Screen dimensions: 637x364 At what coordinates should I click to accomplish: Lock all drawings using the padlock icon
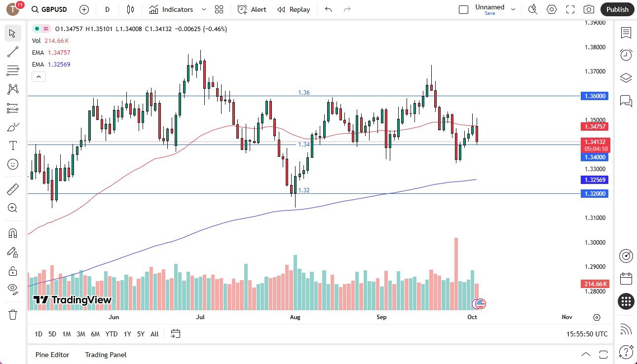click(12, 271)
